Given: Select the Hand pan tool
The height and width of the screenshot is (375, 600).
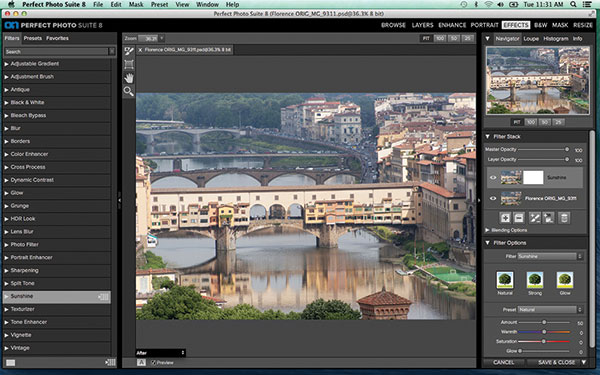Looking at the screenshot, I should (x=129, y=78).
